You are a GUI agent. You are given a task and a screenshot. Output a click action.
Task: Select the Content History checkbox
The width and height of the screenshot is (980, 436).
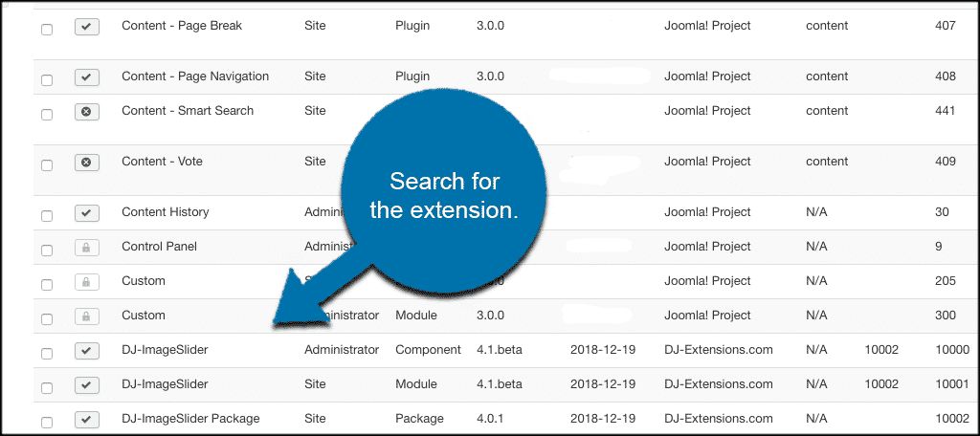(x=47, y=215)
